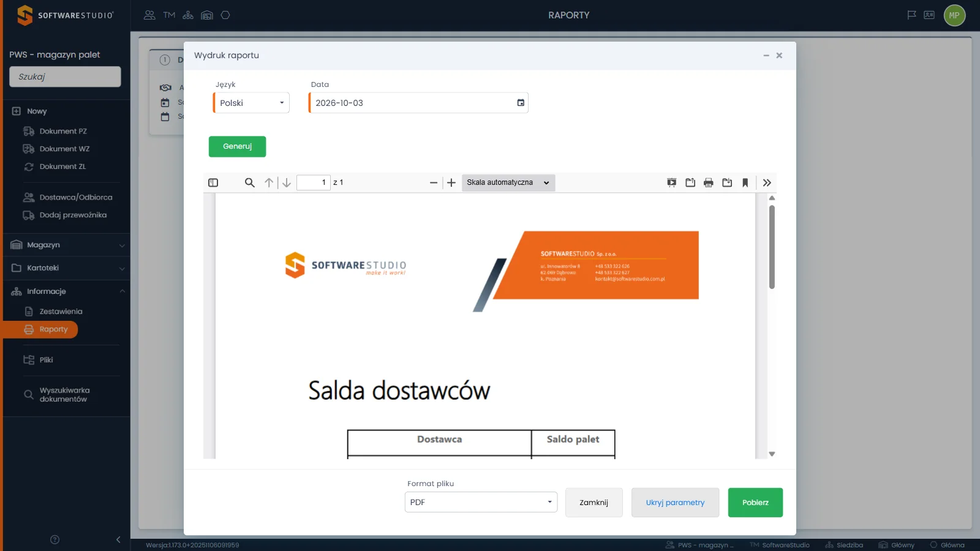Open file icon in PDF toolbar

(x=690, y=182)
